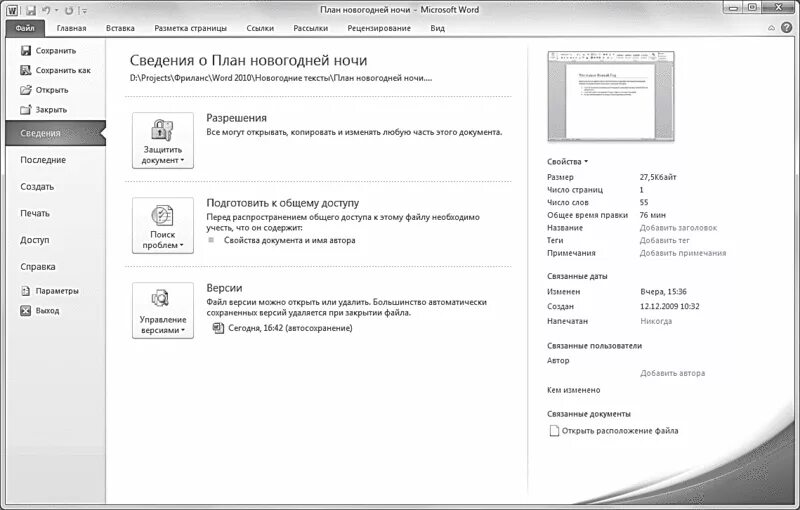Click the word count value 55
Screen dimensions: 800x510
(x=643, y=202)
